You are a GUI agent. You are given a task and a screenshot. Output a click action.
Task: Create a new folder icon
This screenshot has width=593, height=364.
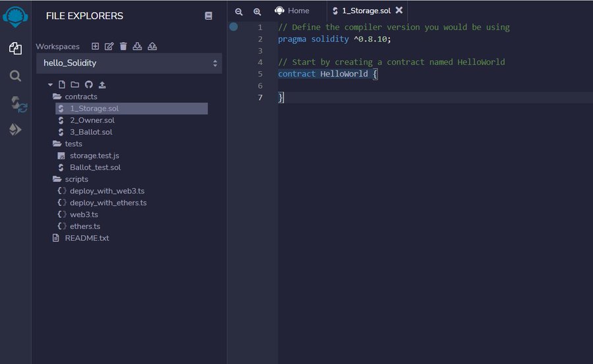pyautogui.click(x=75, y=84)
